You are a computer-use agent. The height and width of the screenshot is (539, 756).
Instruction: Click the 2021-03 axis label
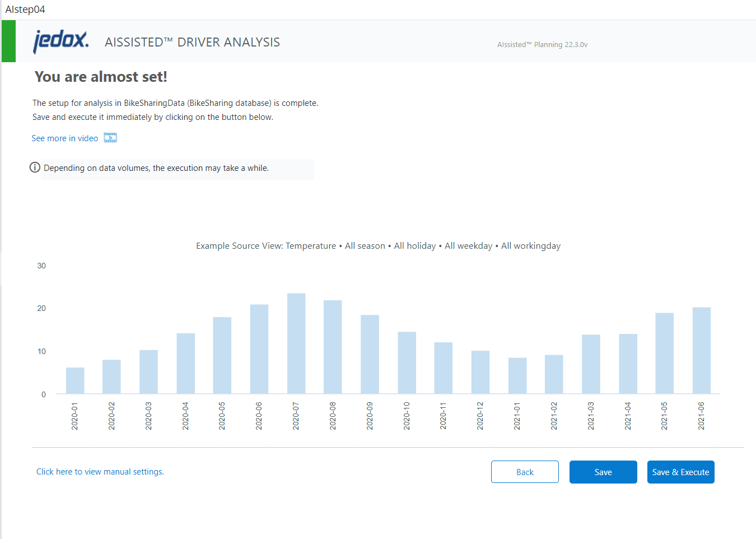(591, 416)
